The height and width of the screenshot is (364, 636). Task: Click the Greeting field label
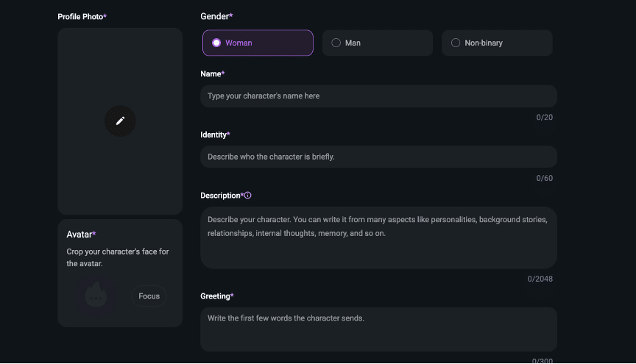tap(216, 296)
